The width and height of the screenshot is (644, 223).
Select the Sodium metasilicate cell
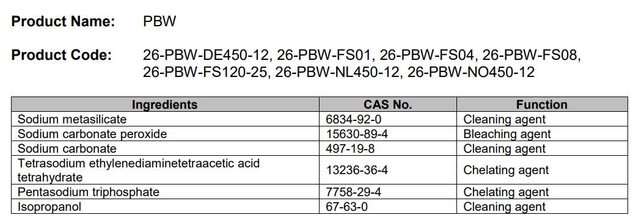pos(165,119)
